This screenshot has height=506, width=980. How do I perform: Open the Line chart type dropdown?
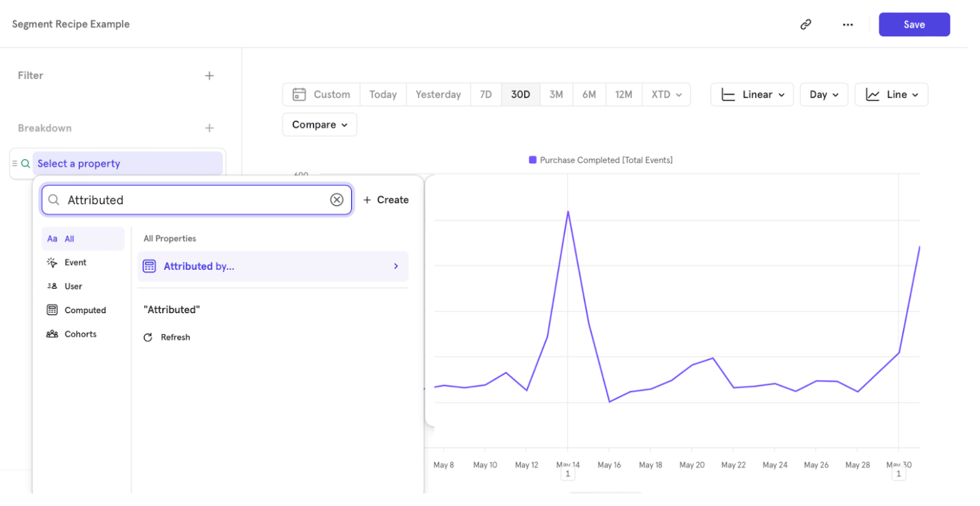[891, 95]
